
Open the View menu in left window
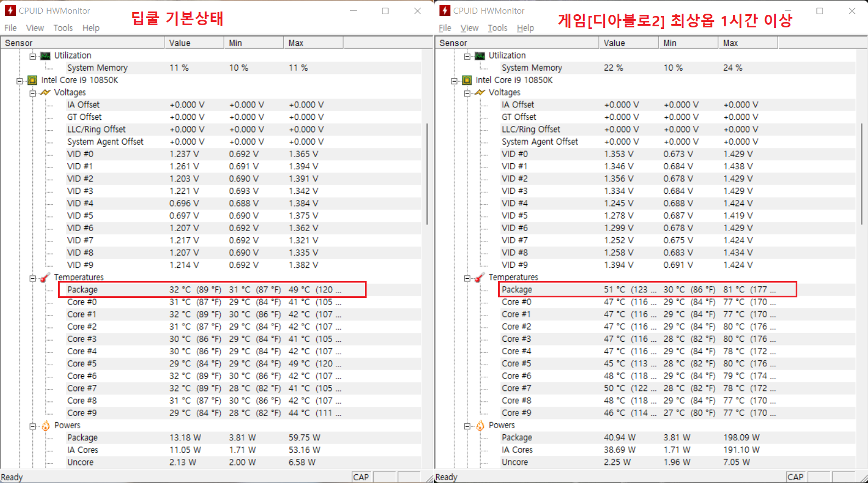[x=35, y=28]
